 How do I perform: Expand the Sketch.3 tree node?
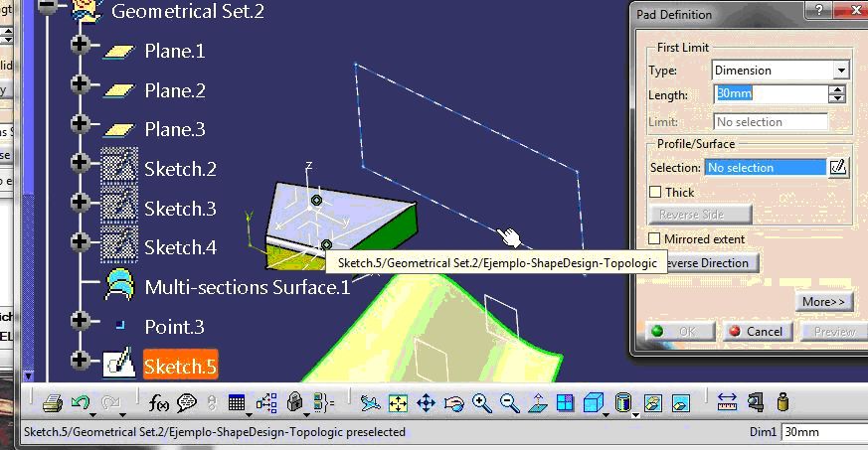tap(81, 208)
